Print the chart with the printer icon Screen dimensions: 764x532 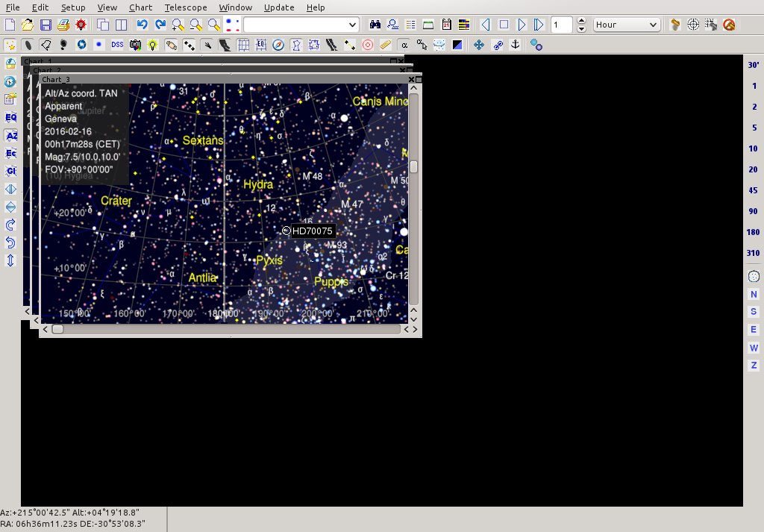(63, 25)
